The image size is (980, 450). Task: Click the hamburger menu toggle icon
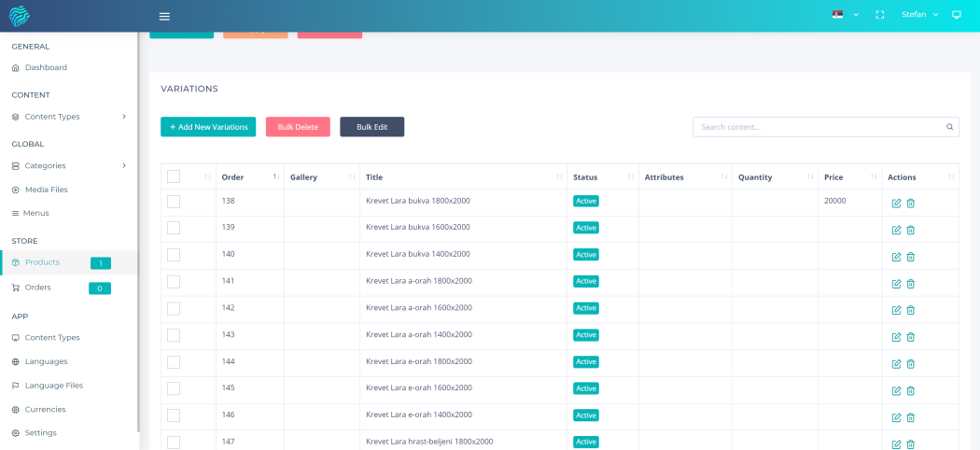164,16
